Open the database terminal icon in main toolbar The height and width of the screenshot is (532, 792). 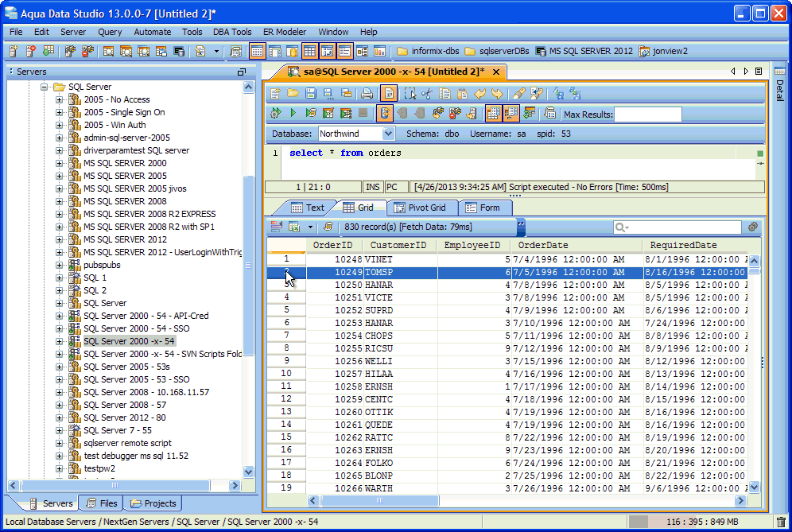pos(179,51)
